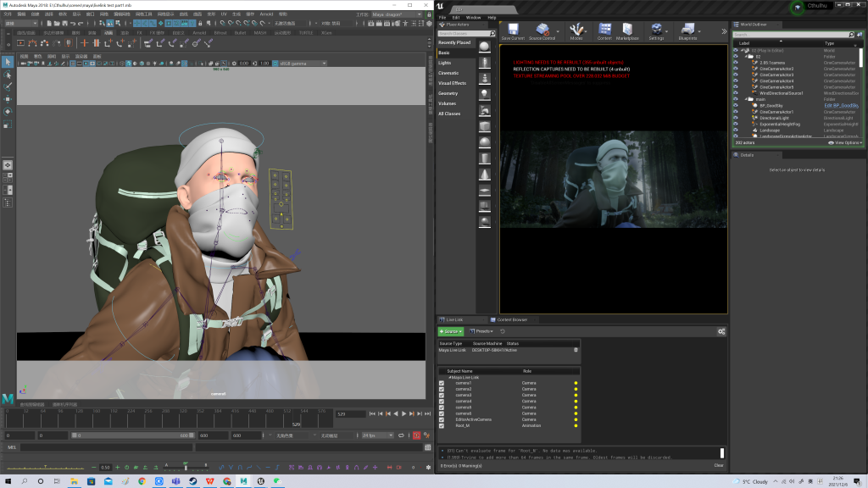Uncheck EditorActiveCamera subject checkbox
The height and width of the screenshot is (488, 868).
click(441, 419)
